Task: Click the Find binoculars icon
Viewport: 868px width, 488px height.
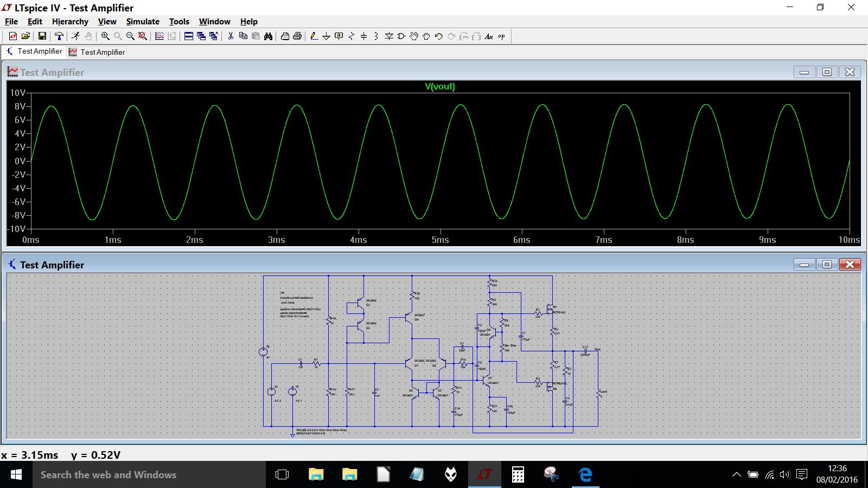Action: (x=268, y=36)
